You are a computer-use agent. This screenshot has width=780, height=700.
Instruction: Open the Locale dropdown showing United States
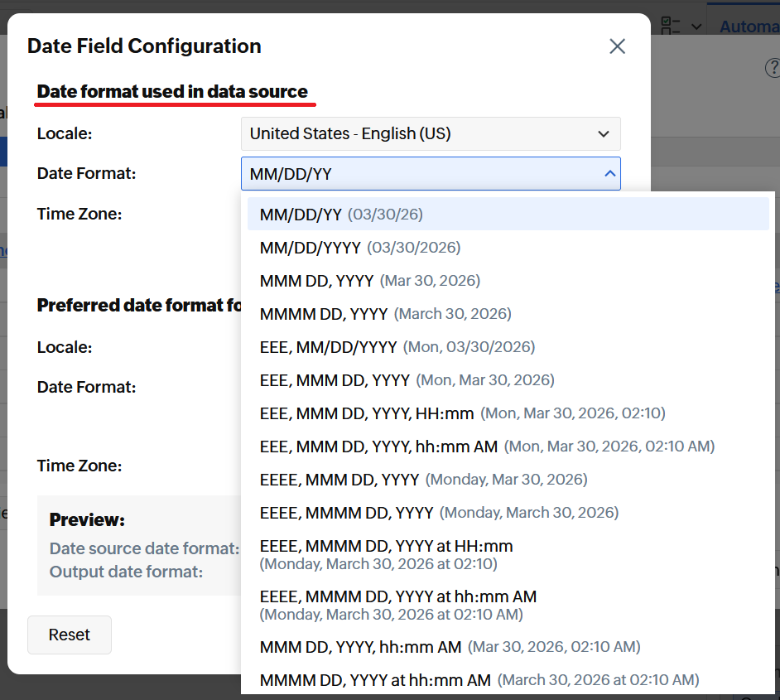pos(431,133)
